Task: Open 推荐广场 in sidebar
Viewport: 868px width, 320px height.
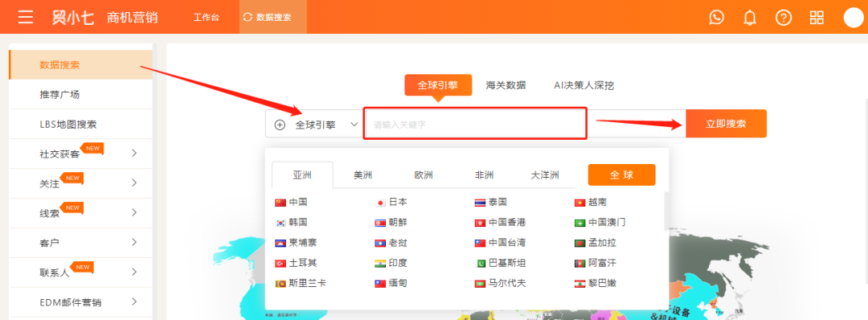Action: click(81, 94)
